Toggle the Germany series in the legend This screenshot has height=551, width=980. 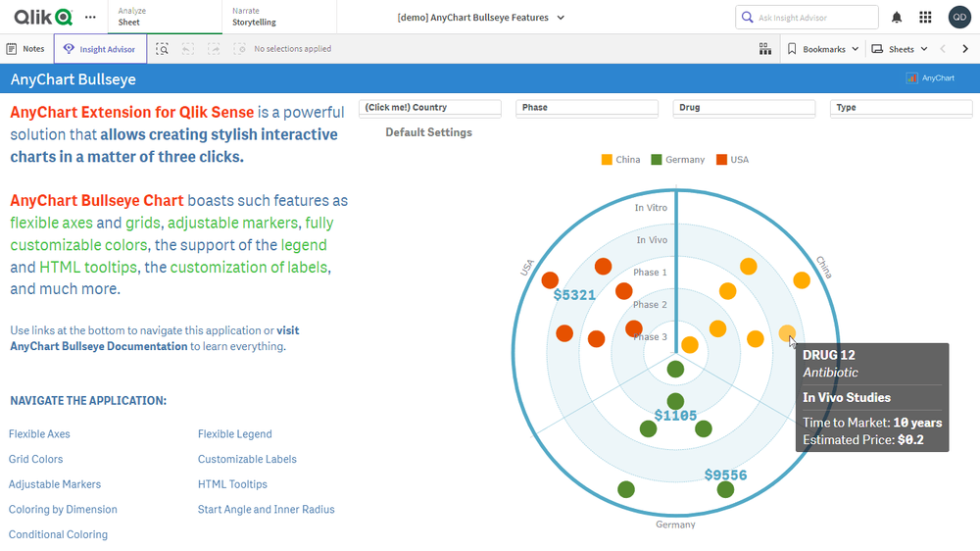677,160
